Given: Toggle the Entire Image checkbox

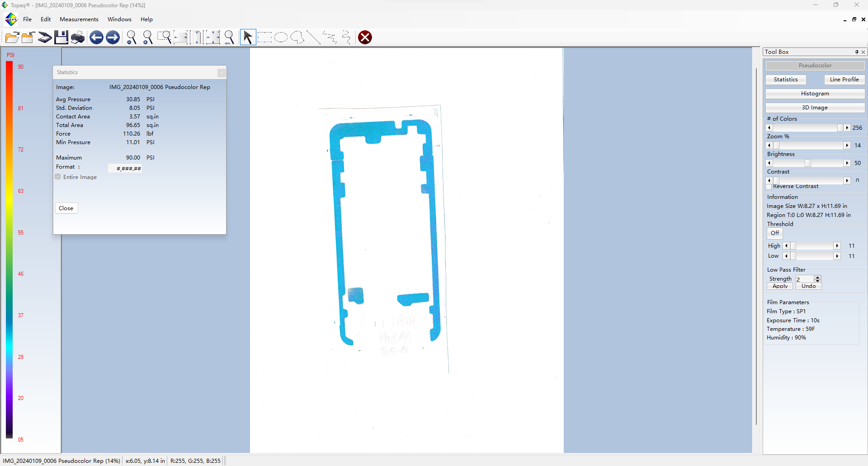Looking at the screenshot, I should [58, 177].
